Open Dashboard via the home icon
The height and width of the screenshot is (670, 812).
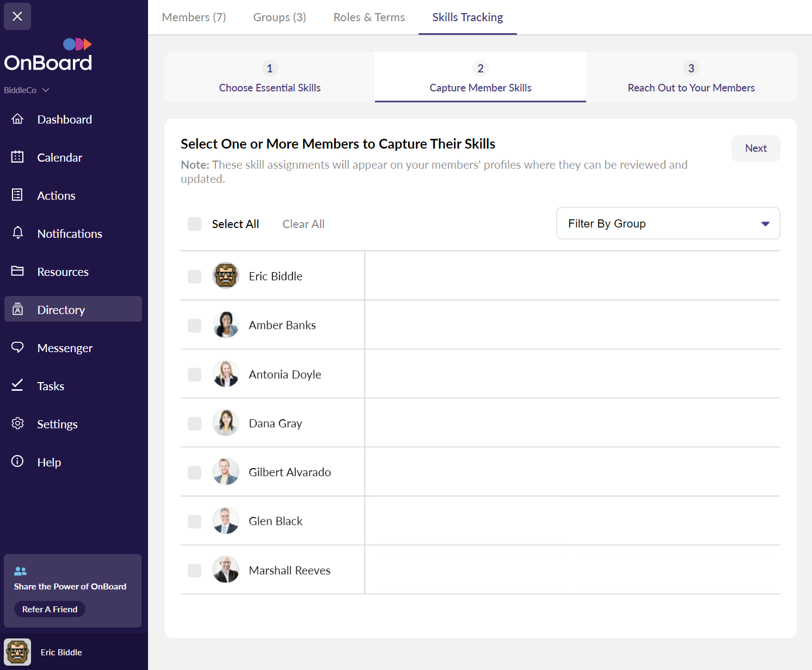coord(17,119)
